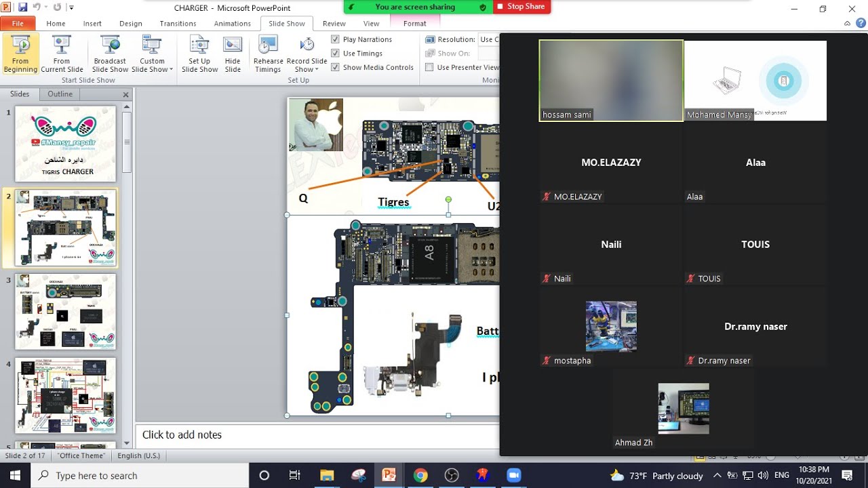Open File Explorer from the taskbar
Screen dimensions: 868x488
(327, 475)
